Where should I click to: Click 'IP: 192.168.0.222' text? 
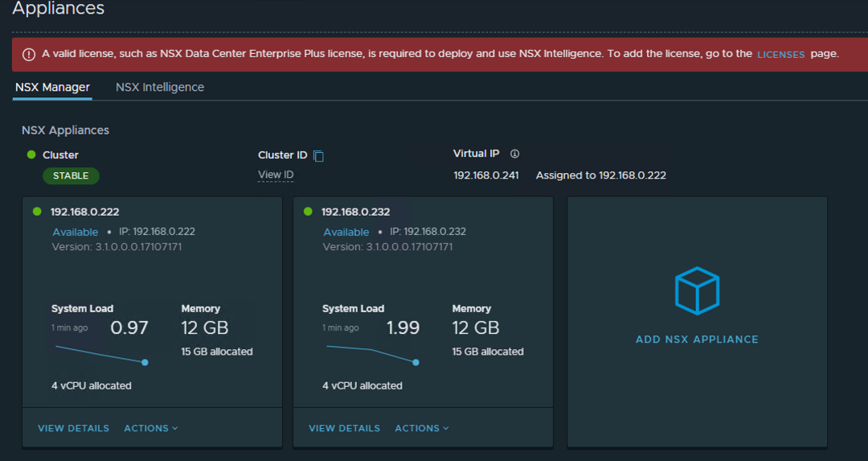(x=157, y=231)
